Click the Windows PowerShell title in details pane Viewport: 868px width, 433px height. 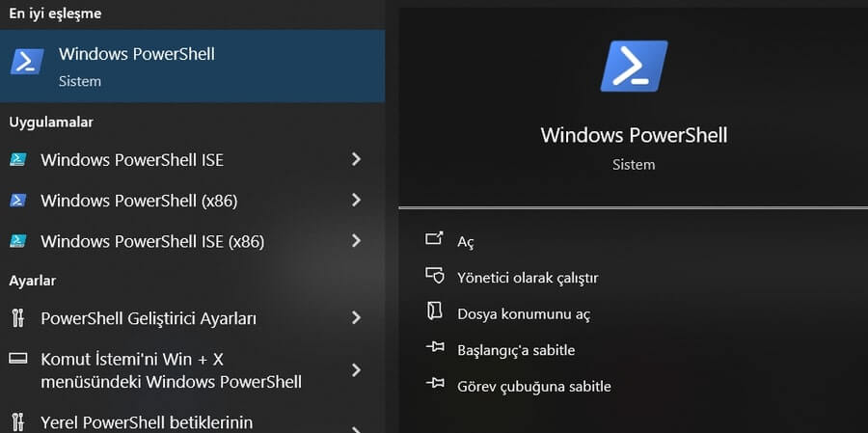(x=634, y=135)
